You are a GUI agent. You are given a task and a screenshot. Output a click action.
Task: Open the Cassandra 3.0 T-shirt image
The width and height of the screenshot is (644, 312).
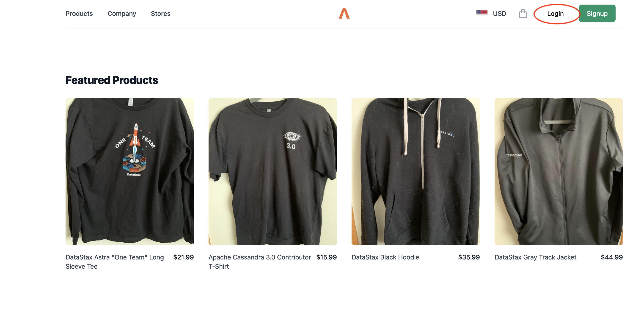pos(272,171)
